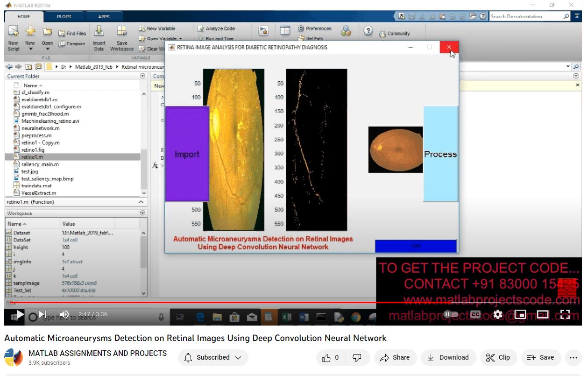Expand the Subscribed notification dropdown

(x=213, y=358)
